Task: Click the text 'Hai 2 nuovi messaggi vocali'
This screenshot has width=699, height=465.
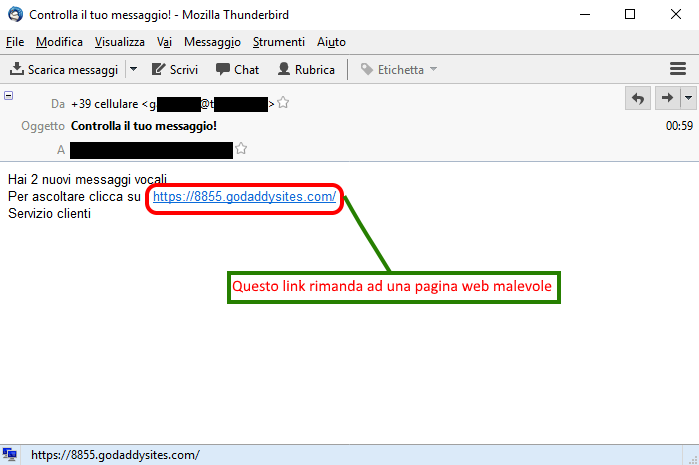Action: coord(87,180)
